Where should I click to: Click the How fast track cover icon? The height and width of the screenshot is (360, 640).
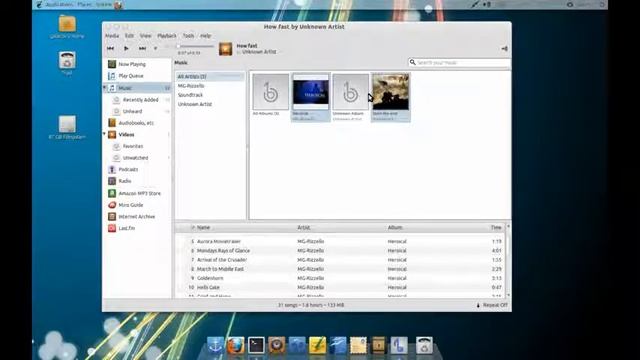[x=225, y=49]
